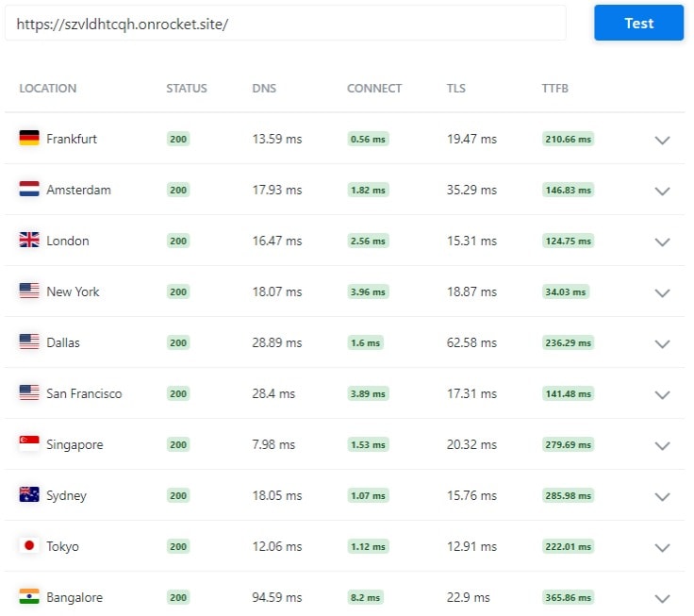This screenshot has width=694, height=616.
Task: Click Bangalore's 365.86 ms TTFB badge
Action: (568, 597)
